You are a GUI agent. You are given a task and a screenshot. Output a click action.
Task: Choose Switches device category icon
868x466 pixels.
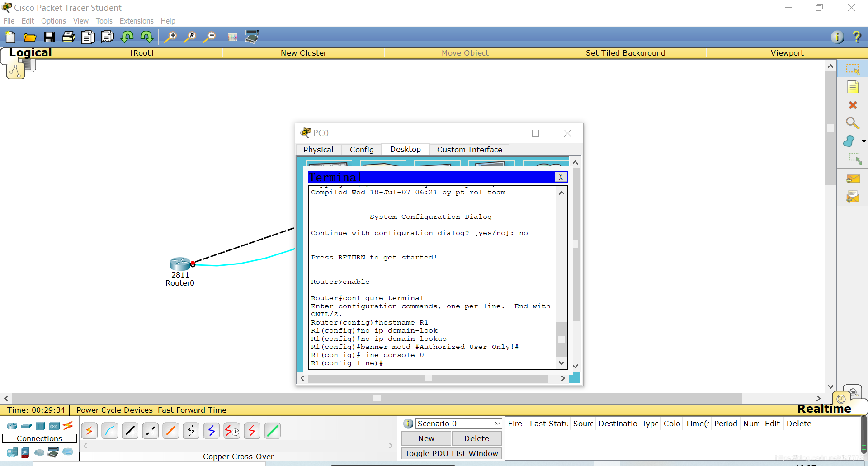(x=27, y=426)
